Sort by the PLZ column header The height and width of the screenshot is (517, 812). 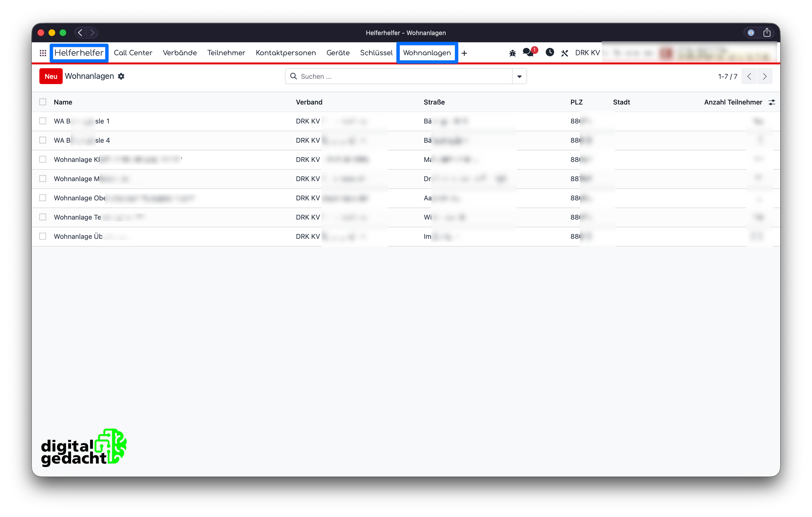[577, 102]
